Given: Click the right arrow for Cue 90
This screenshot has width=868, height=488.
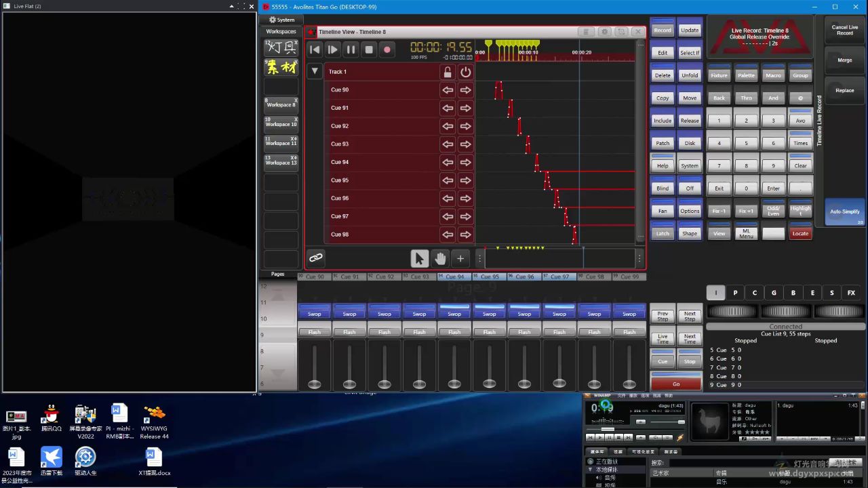Looking at the screenshot, I should point(466,89).
